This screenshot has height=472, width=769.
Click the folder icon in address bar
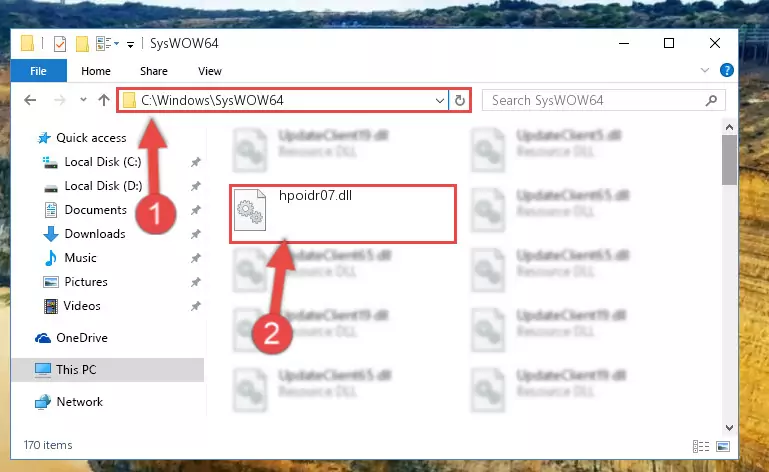tap(129, 101)
